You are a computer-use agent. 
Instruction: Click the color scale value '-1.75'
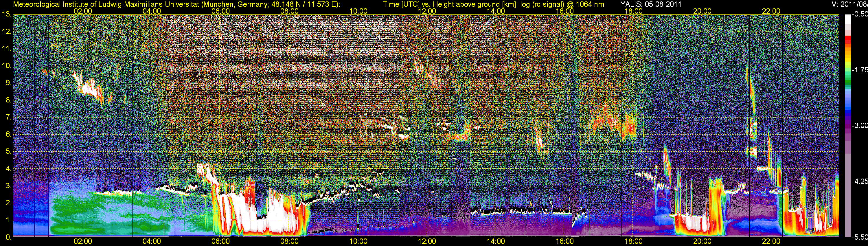tap(860, 70)
